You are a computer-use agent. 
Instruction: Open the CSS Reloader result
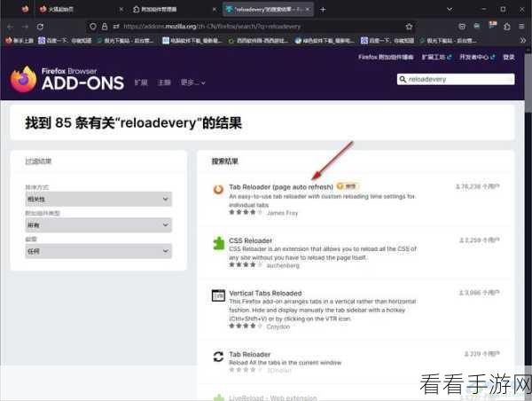[250, 240]
